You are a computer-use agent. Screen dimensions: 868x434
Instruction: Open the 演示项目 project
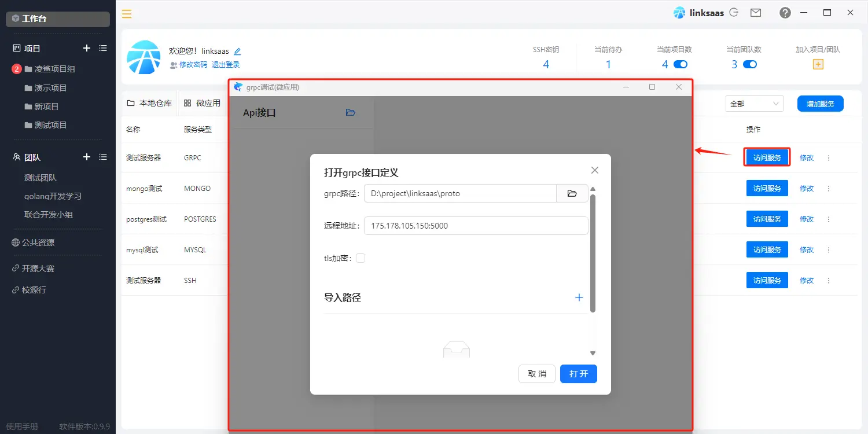(x=51, y=88)
